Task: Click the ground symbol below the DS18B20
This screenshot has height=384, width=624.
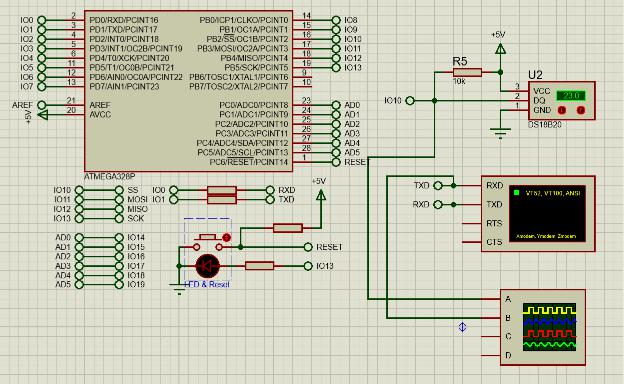Action: coord(500,133)
